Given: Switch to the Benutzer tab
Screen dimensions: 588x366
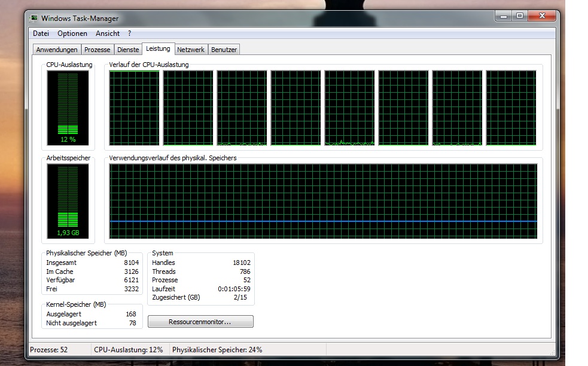Looking at the screenshot, I should click(224, 50).
